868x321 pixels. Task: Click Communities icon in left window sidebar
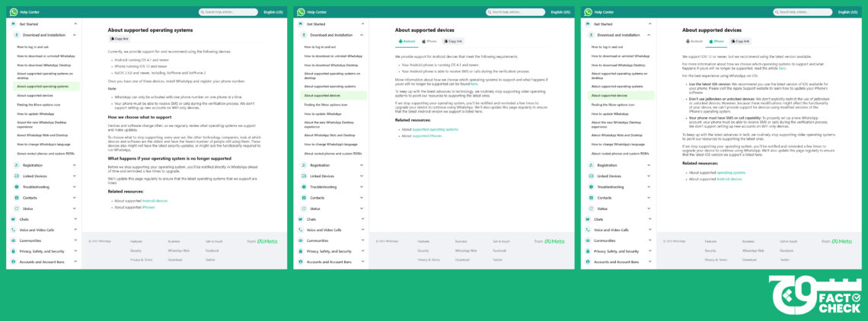click(13, 240)
